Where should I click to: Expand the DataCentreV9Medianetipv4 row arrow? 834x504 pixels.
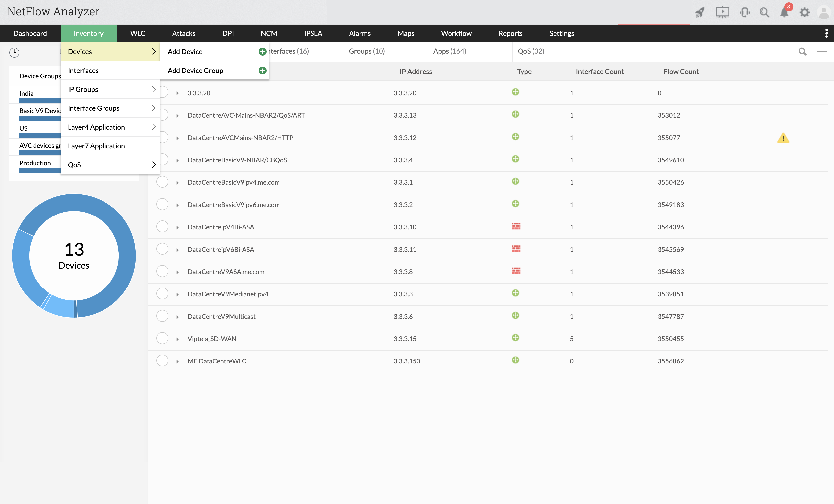point(177,294)
